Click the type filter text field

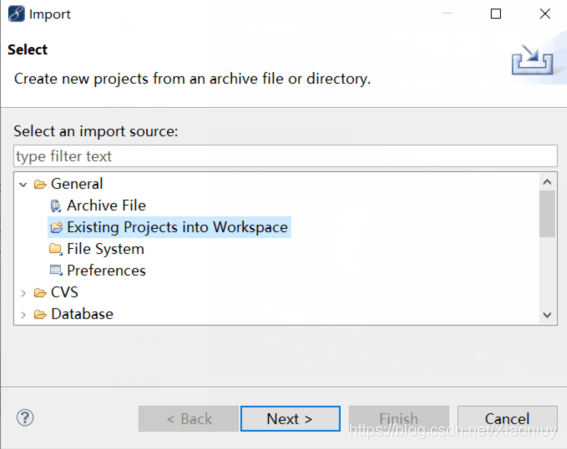pos(285,156)
